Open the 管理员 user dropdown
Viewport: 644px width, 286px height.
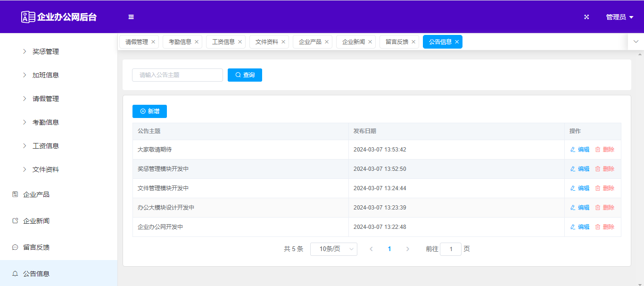pyautogui.click(x=619, y=17)
